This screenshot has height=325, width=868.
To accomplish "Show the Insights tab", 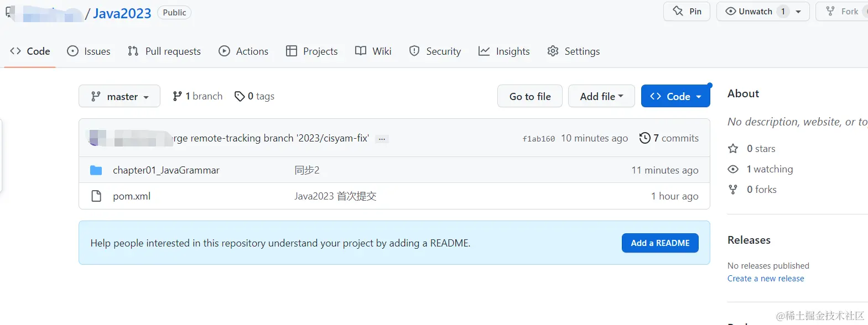I will 504,51.
